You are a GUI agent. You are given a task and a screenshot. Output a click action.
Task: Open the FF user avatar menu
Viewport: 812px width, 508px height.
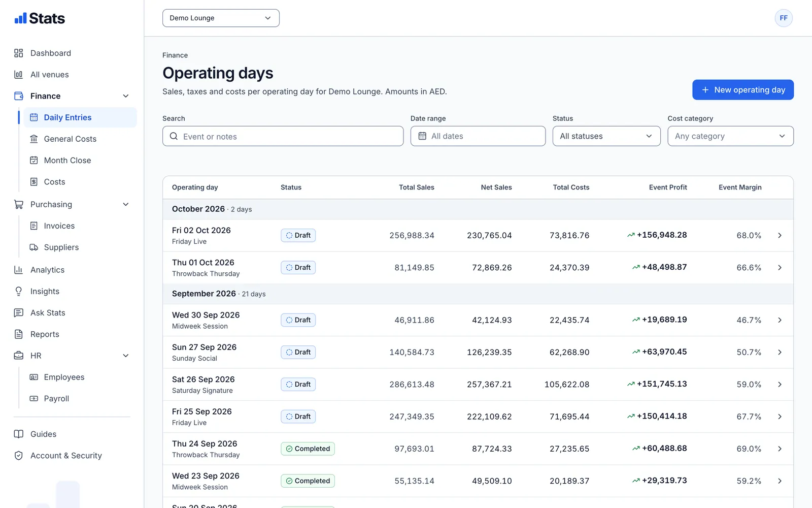(x=784, y=18)
